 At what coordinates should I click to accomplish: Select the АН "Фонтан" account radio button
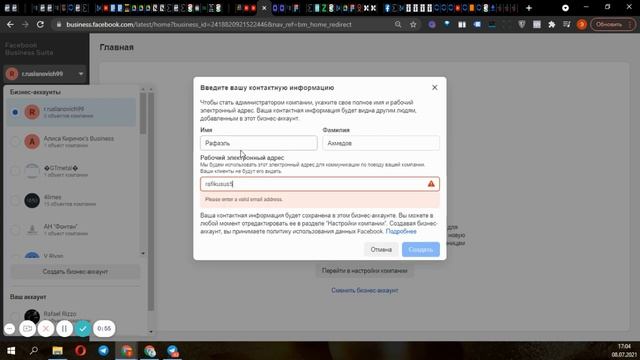(15, 230)
